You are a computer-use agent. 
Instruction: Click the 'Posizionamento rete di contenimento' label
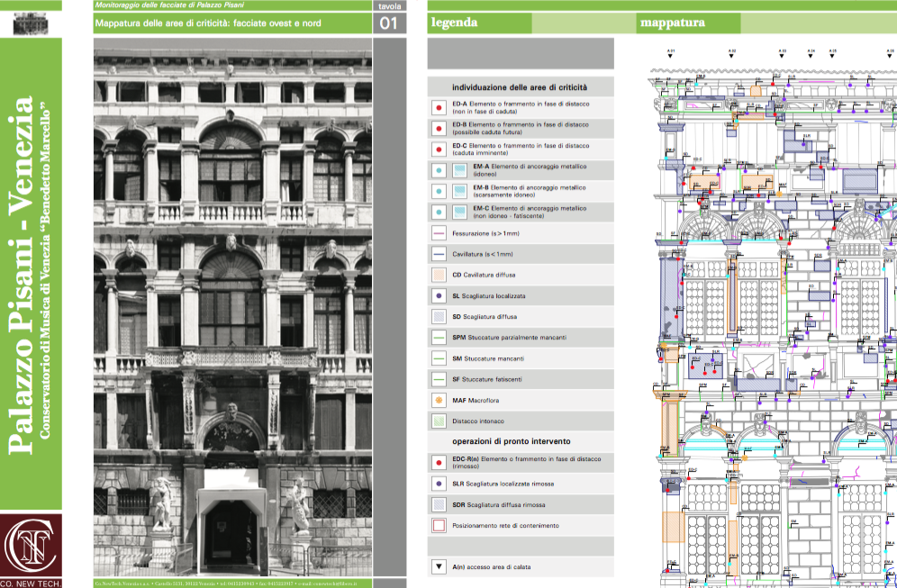coord(506,525)
